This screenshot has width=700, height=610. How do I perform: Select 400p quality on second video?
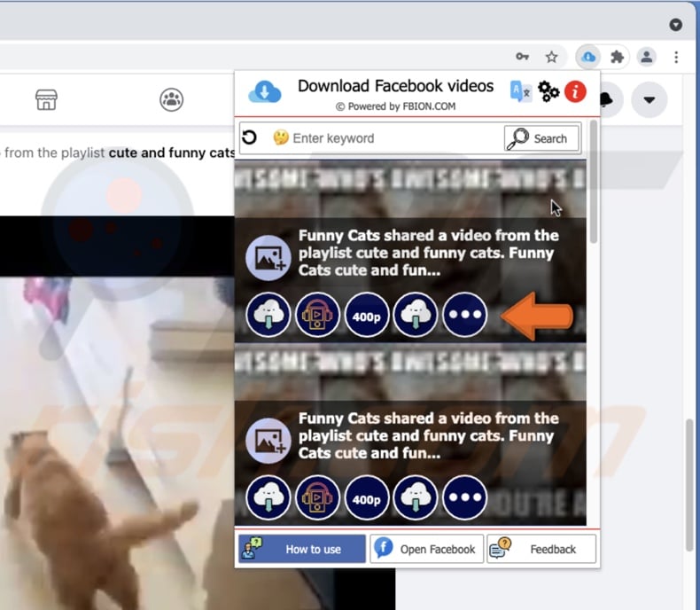tap(367, 498)
